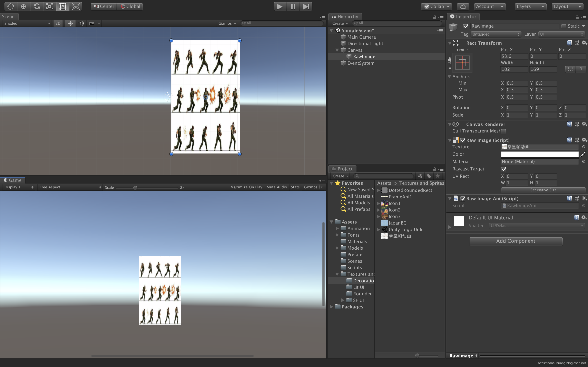
Task: Select the JapanBG asset in the Project panel
Action: pos(397,223)
